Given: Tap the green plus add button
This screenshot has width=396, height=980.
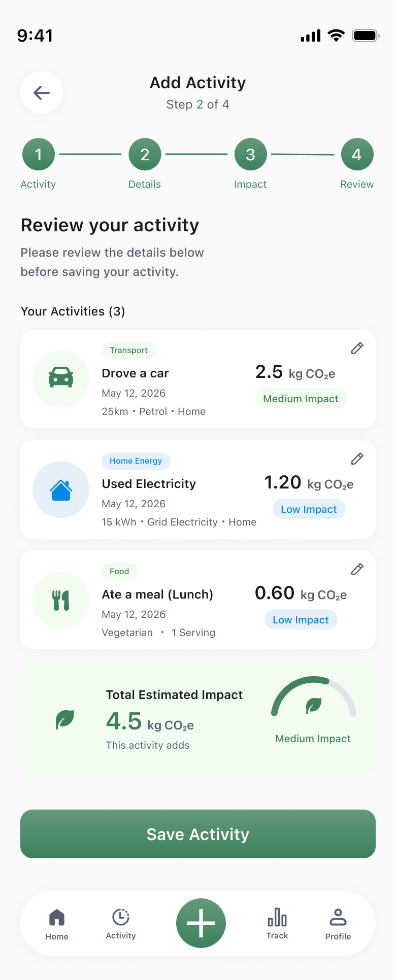Looking at the screenshot, I should (x=201, y=923).
